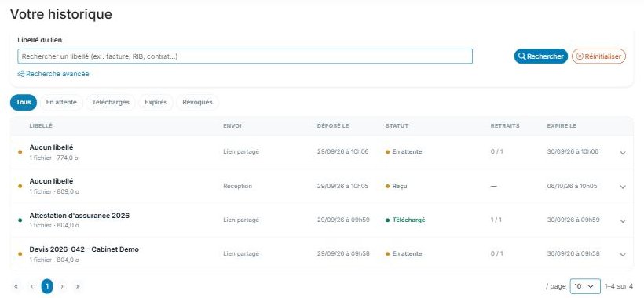Go to last page double-arrow icon

click(78, 286)
